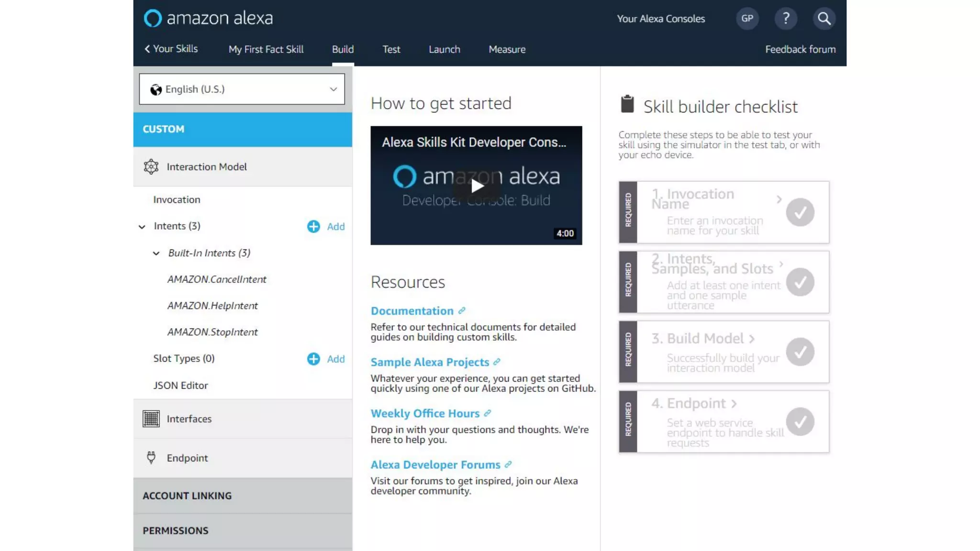This screenshot has width=980, height=551.
Task: Click the Interfaces grid icon
Action: (151, 419)
